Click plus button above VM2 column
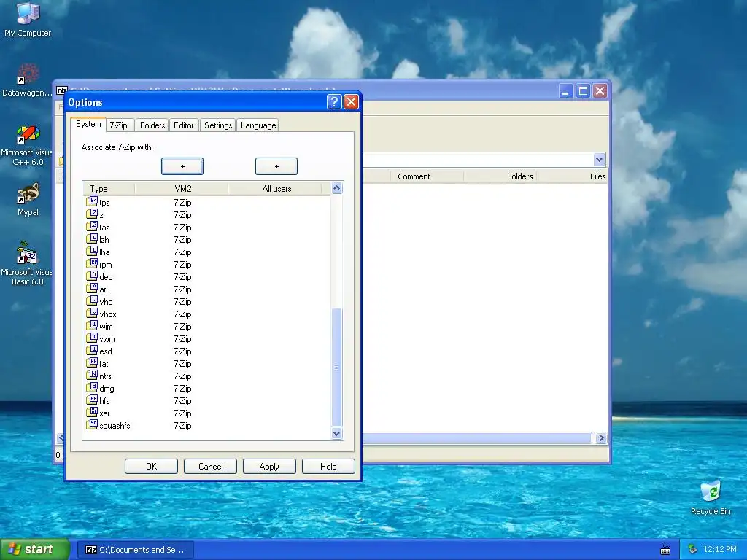 [x=182, y=166]
